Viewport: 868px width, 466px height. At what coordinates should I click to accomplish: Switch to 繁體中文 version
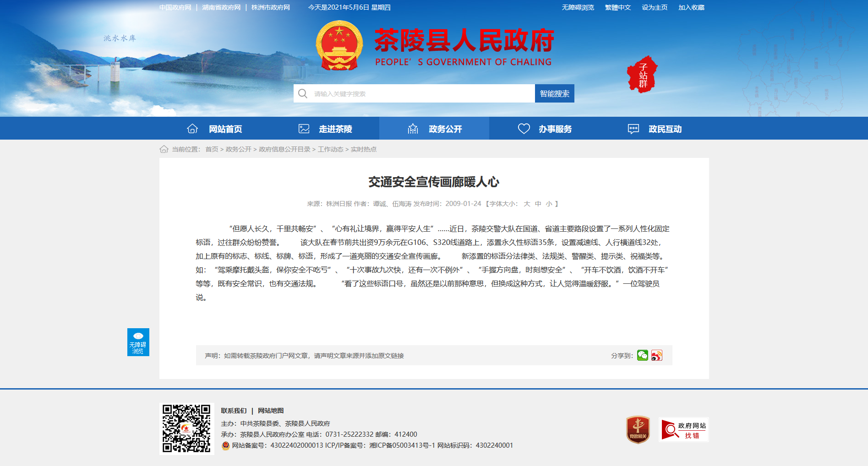coord(617,7)
